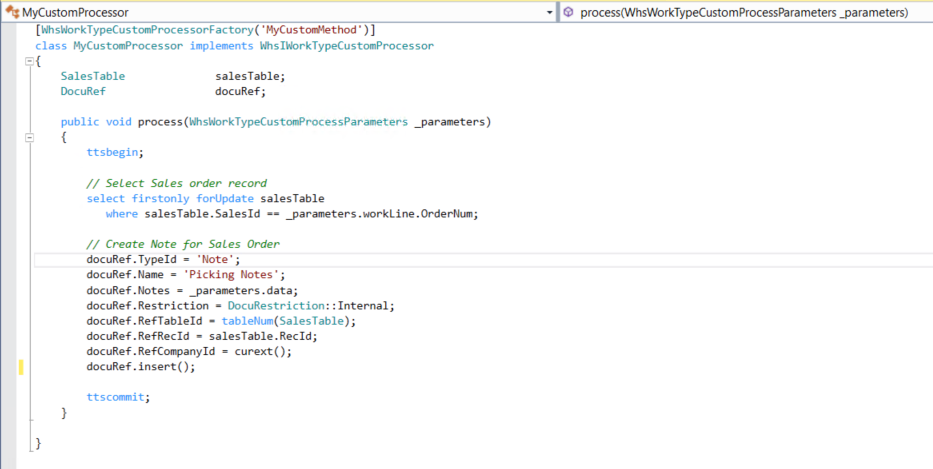Click the docuRef.RefRecId = salesTable.RecId line

202,336
